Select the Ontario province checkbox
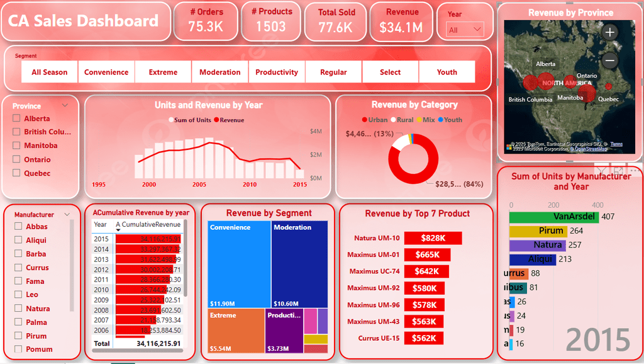This screenshot has width=644, height=364. pos(16,159)
